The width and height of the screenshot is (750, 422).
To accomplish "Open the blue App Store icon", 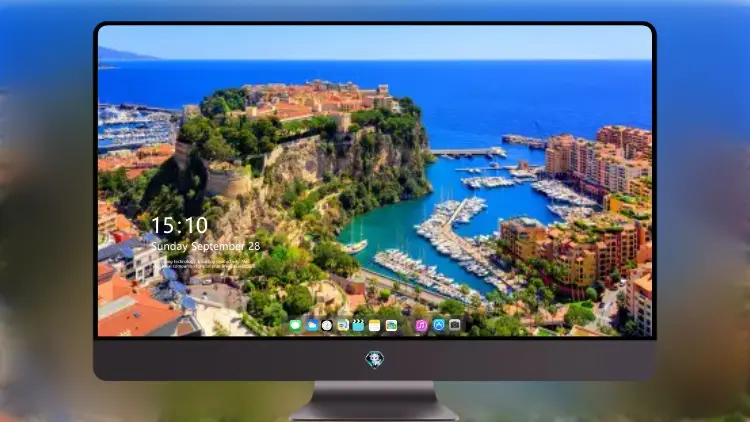I will click(439, 325).
